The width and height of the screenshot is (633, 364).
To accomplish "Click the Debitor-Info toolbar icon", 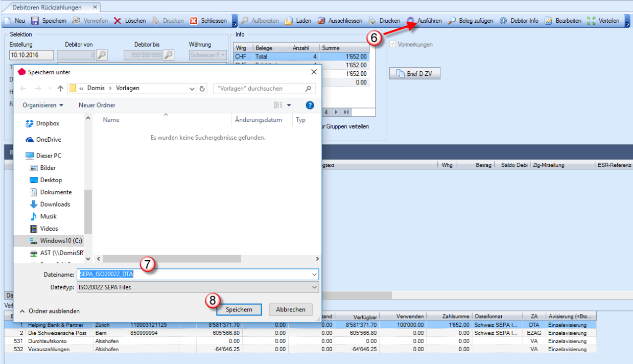I will (503, 21).
